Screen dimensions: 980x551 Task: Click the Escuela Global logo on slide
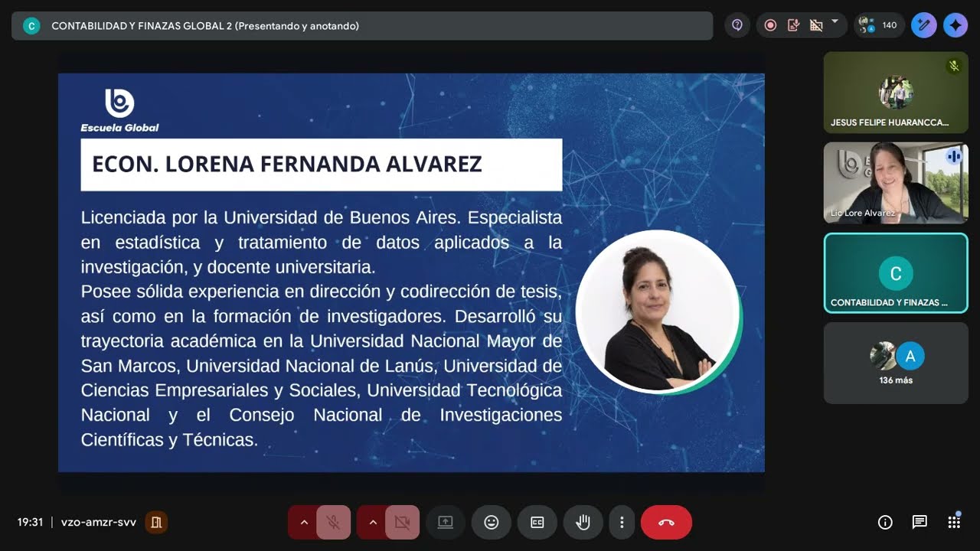coord(119,111)
